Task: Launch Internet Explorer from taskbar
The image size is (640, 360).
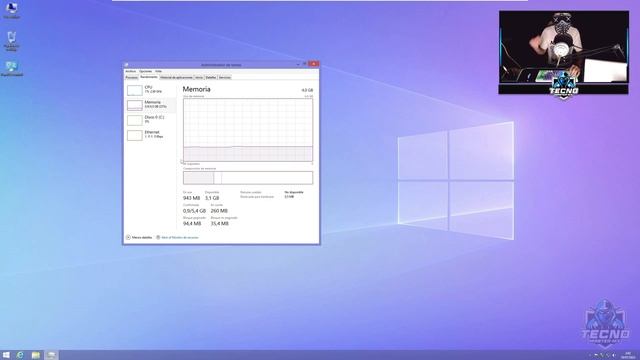Action: coord(20,355)
